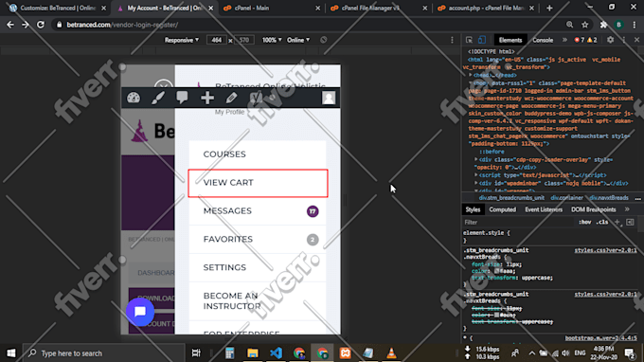644x362 pixels.
Task: Open the Customize paintbrush icon in admin bar
Action: pyautogui.click(x=158, y=98)
